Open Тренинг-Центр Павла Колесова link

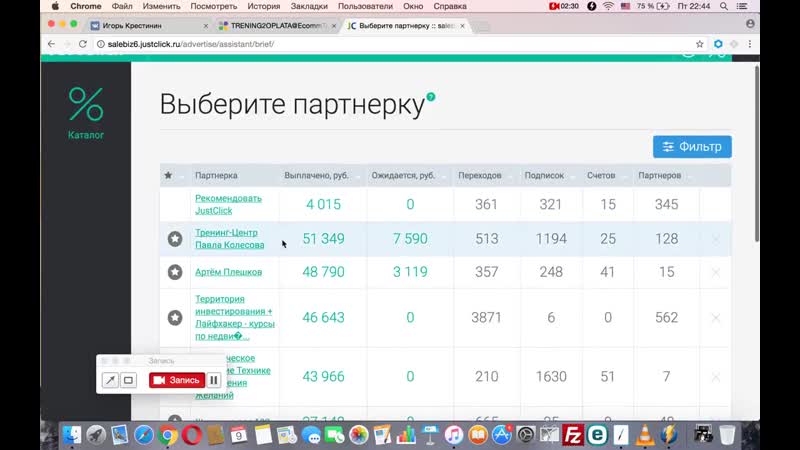230,239
